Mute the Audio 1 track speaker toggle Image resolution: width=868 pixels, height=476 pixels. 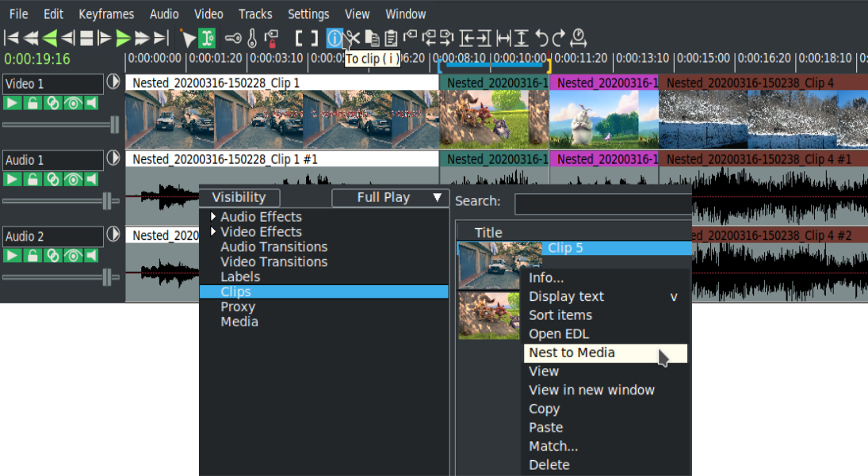[x=90, y=179]
